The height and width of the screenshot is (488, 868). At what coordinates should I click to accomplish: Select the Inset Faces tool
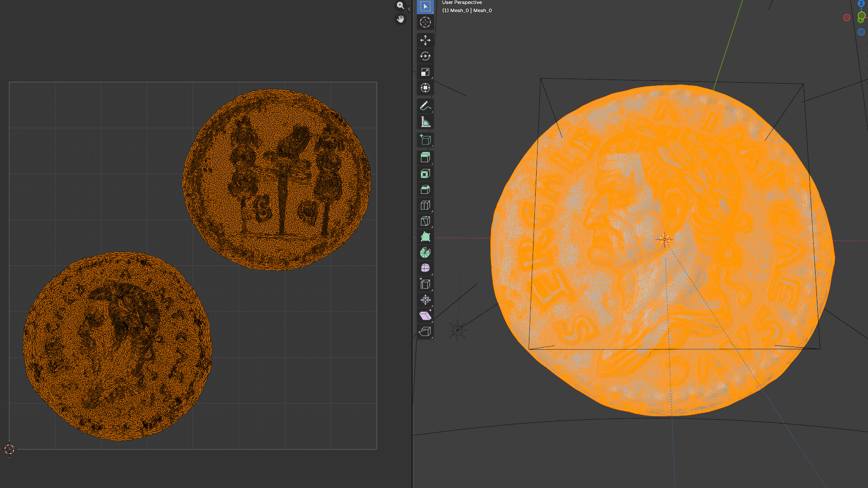[425, 174]
